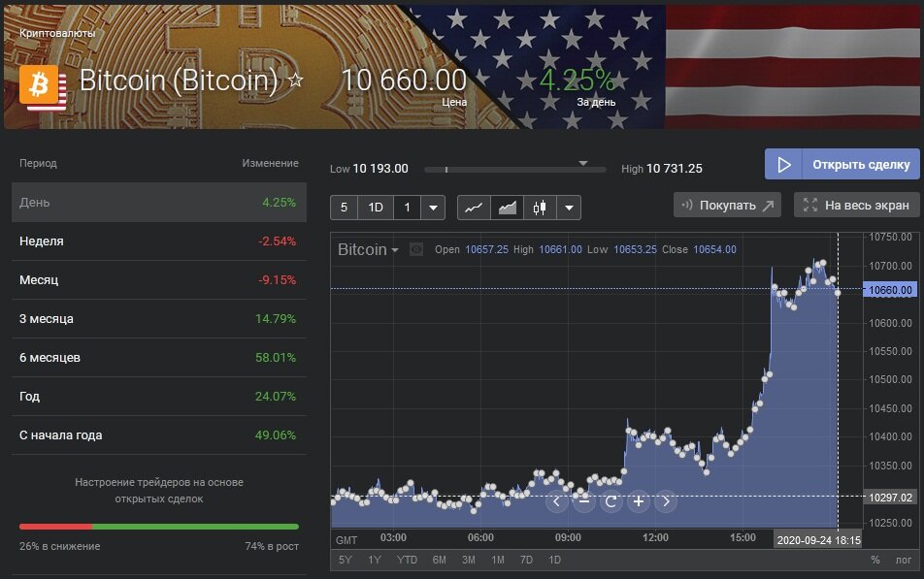Click the «На весь экран» fullscreen button
This screenshot has height=579, width=924.
(856, 205)
